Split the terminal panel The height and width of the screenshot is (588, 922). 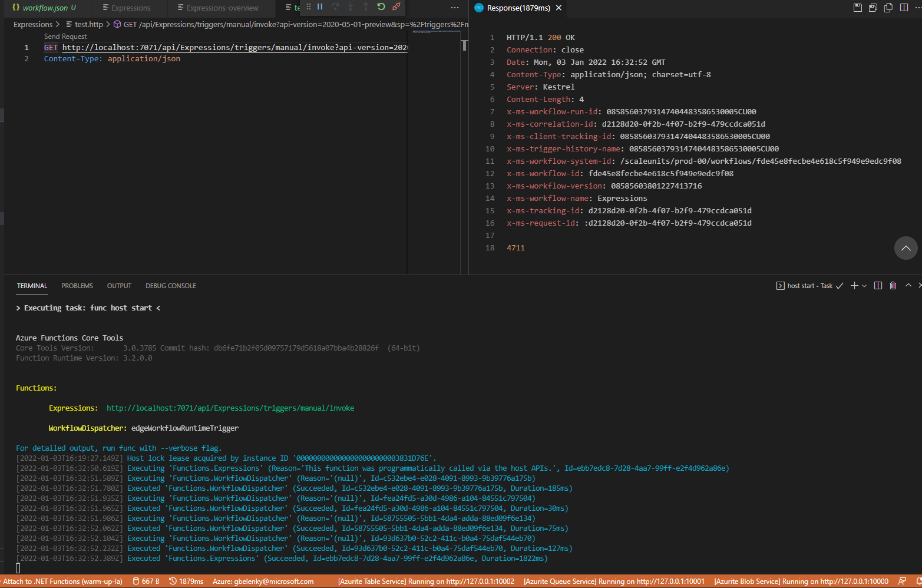coord(878,286)
